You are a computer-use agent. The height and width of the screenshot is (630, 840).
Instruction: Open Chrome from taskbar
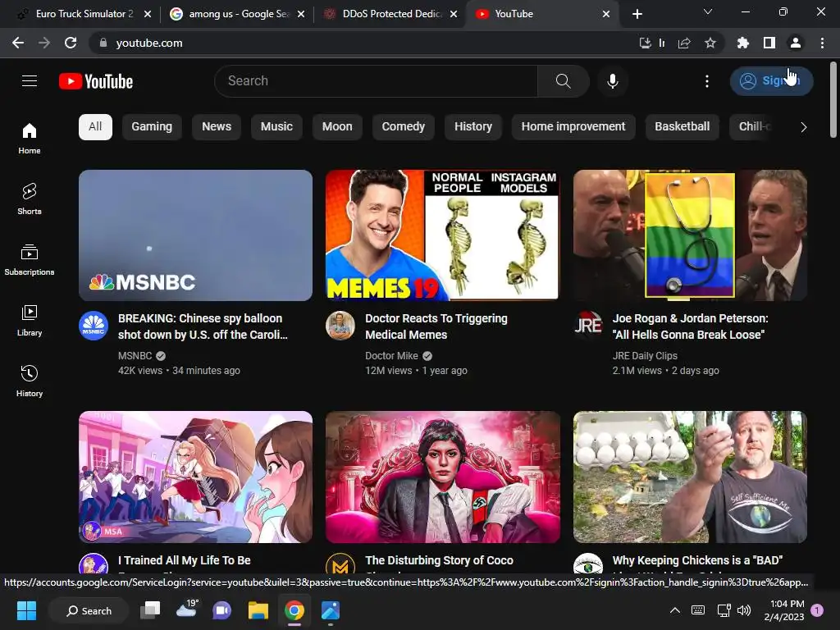tap(294, 610)
